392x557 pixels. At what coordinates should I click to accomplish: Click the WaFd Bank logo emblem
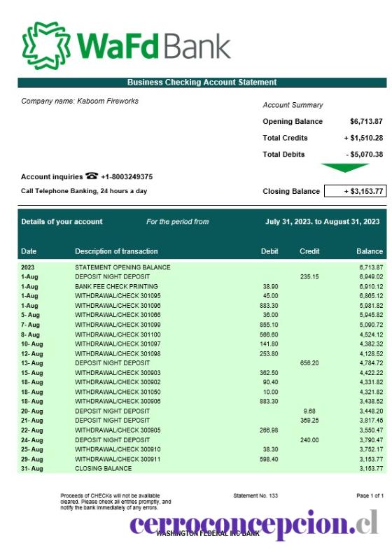click(x=46, y=45)
